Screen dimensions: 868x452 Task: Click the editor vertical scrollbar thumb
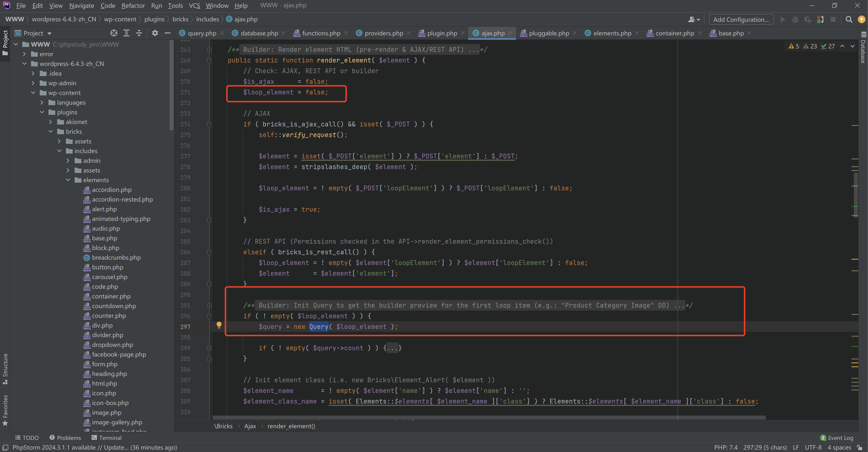point(856,195)
